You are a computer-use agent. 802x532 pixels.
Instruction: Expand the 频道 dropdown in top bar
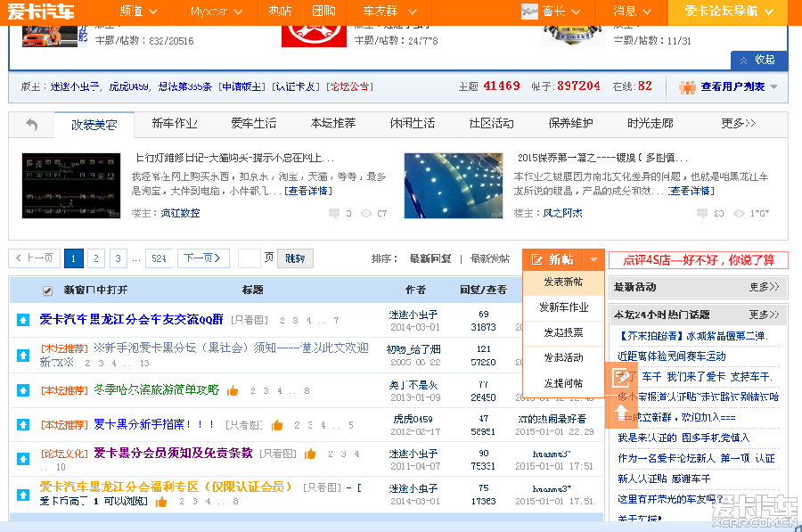point(138,12)
